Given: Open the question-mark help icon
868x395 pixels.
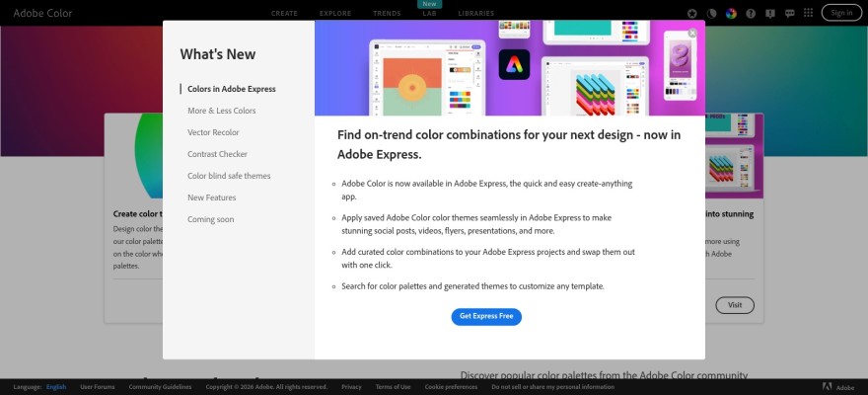Looking at the screenshot, I should click(751, 13).
